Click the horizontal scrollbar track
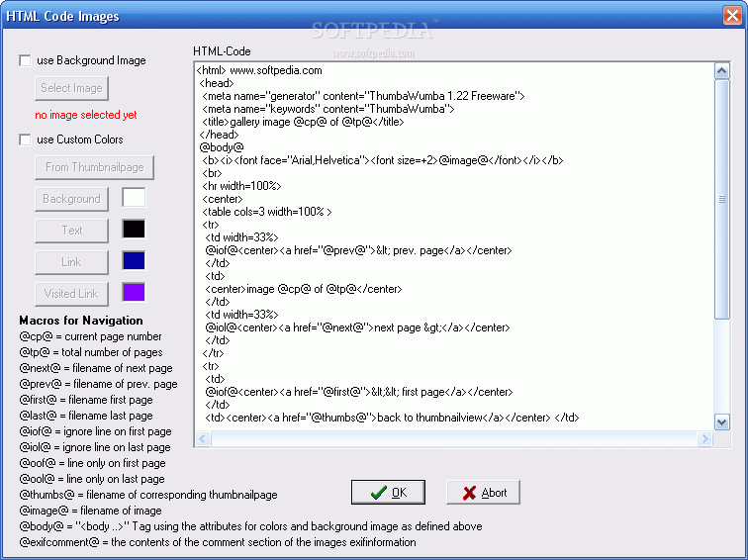 pos(454,439)
